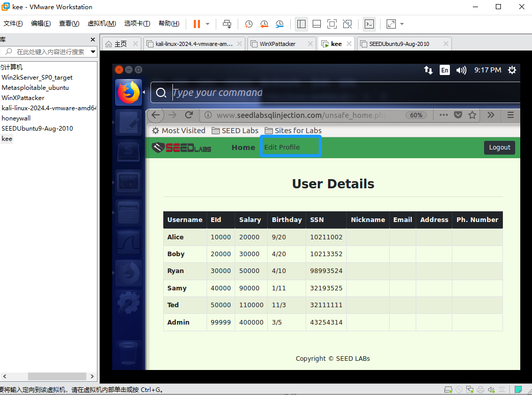Click the library horizontal scrollbar thumb

(57, 376)
